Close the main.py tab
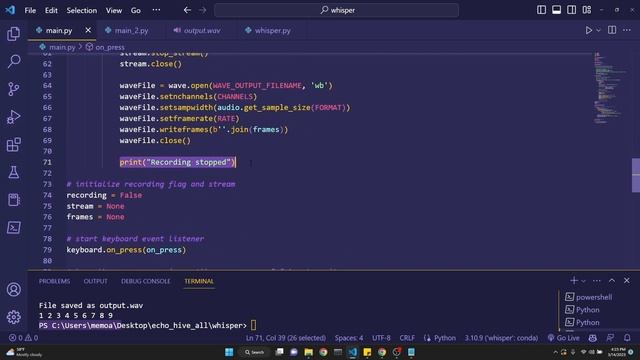This screenshot has height=360, width=640. (x=88, y=30)
